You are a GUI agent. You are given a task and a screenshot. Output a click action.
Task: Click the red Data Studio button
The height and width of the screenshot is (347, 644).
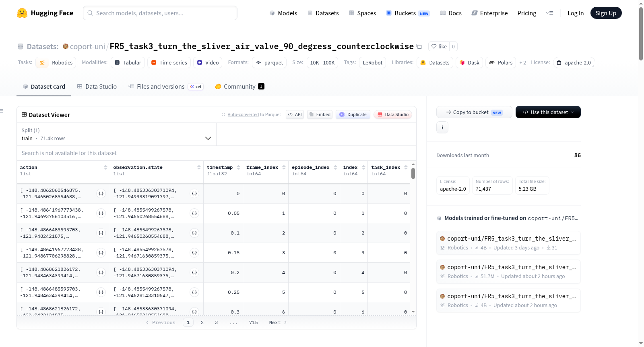[x=393, y=114]
